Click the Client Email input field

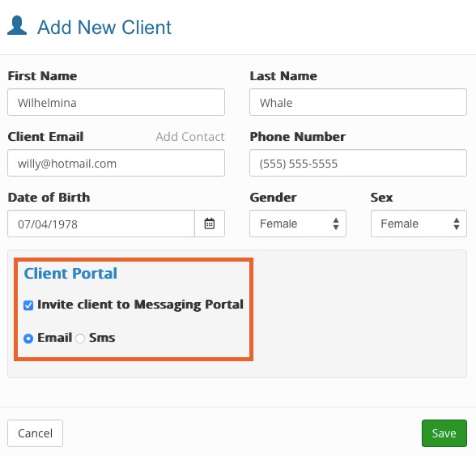pos(116,163)
